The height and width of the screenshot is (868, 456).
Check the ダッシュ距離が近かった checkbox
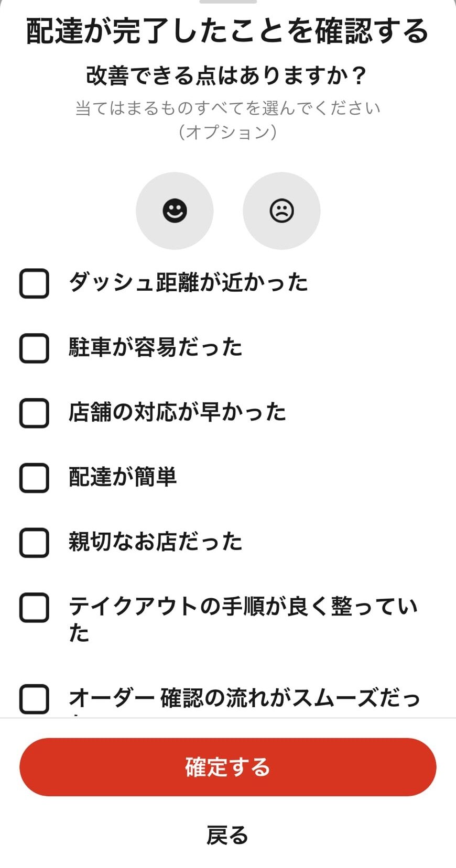coord(34,283)
